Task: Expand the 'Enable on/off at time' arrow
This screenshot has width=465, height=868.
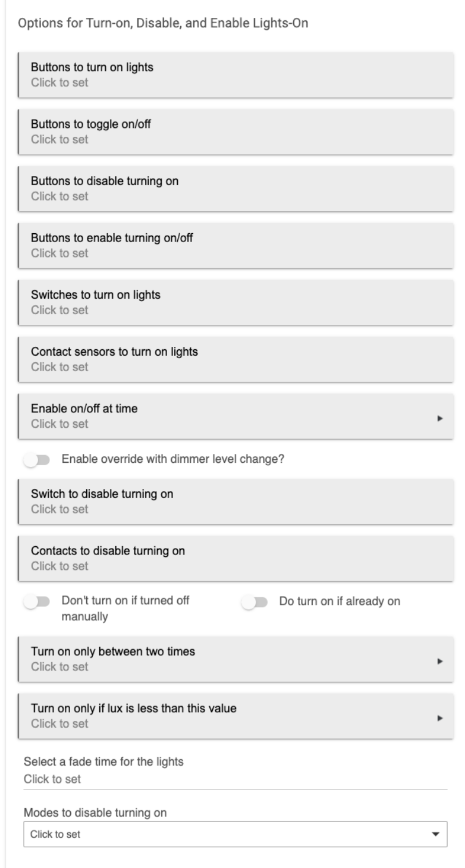Action: tap(441, 418)
